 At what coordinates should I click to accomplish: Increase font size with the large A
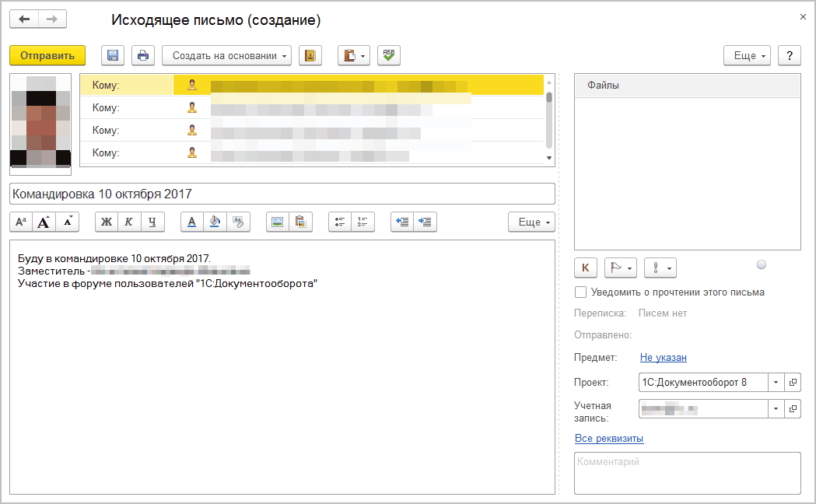[44, 222]
